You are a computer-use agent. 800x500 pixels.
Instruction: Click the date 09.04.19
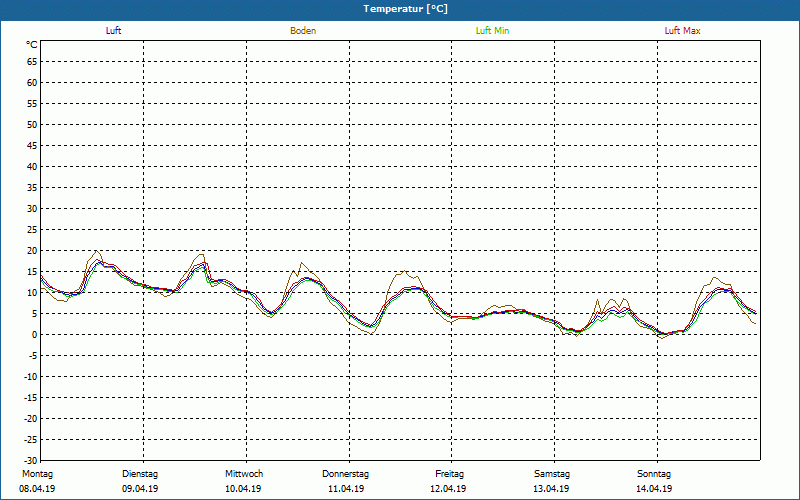(x=140, y=489)
